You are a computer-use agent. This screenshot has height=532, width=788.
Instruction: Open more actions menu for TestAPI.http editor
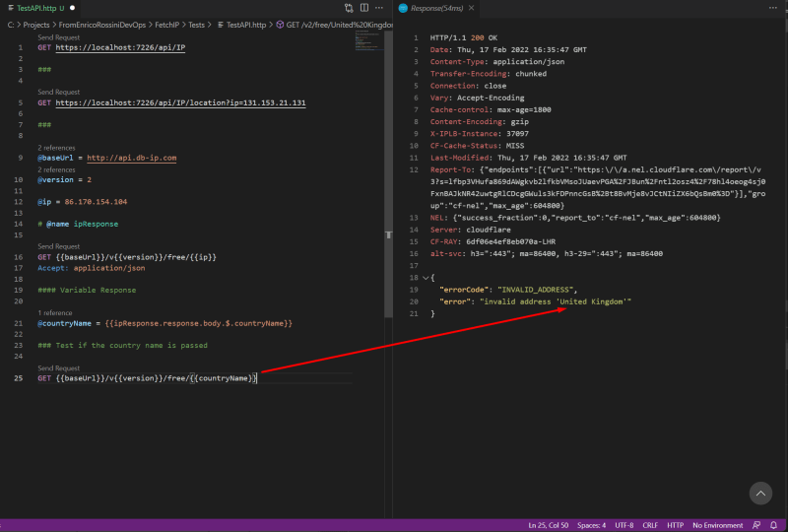pos(379,8)
